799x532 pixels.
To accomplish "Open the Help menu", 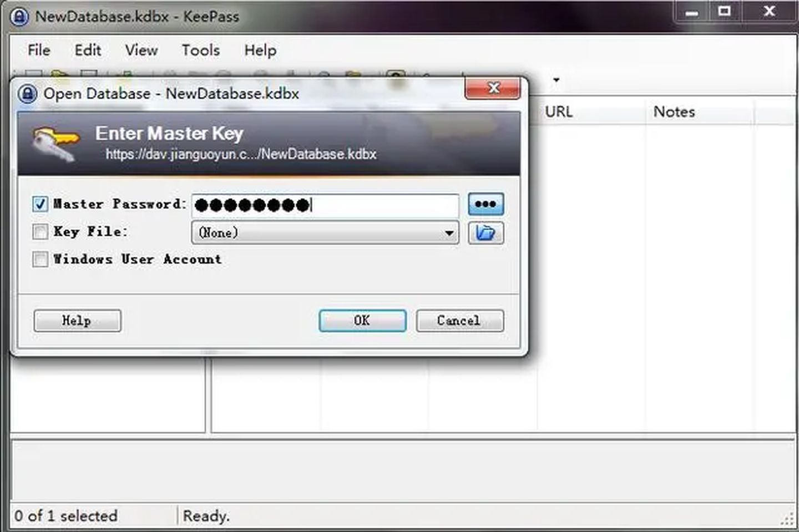I will coord(260,50).
